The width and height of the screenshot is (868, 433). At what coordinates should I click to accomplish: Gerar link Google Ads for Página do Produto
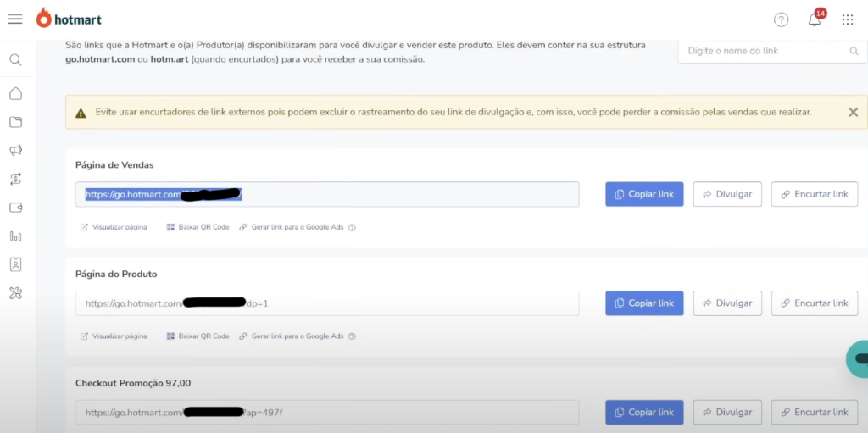click(x=292, y=336)
